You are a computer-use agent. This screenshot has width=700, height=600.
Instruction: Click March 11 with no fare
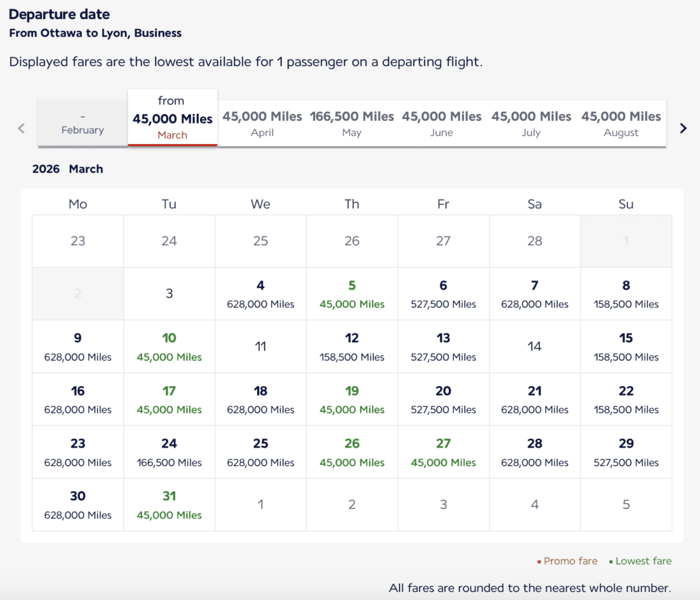[x=260, y=346]
